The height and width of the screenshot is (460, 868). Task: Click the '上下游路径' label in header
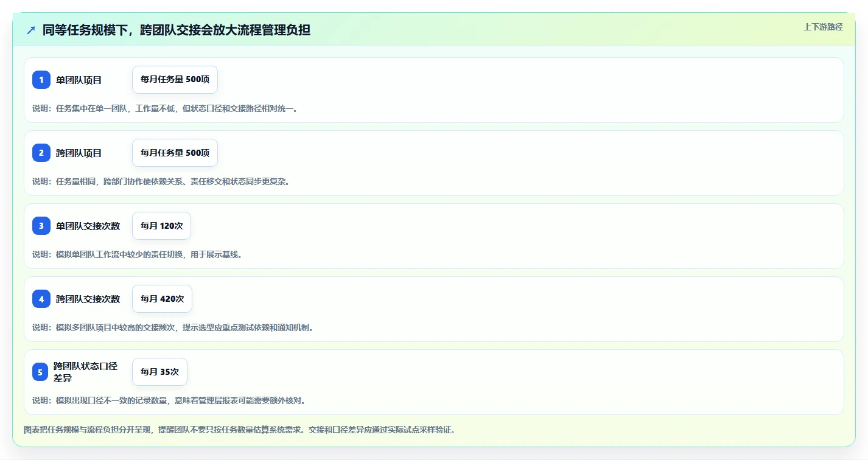(823, 27)
